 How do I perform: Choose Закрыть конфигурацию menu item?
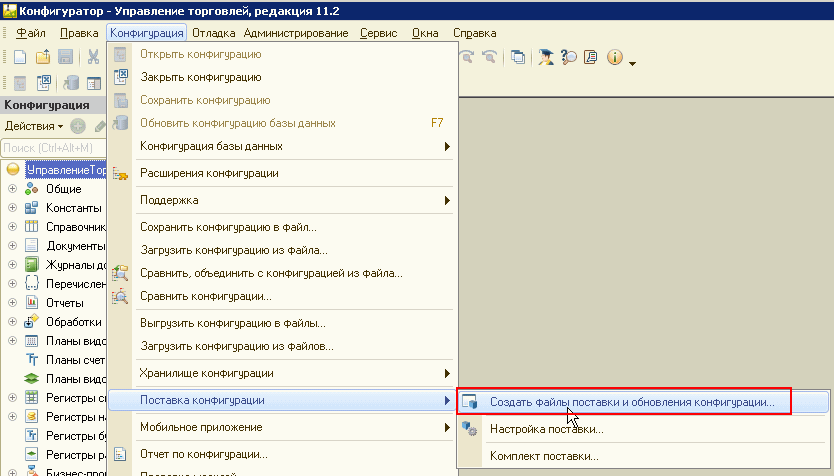point(282,77)
